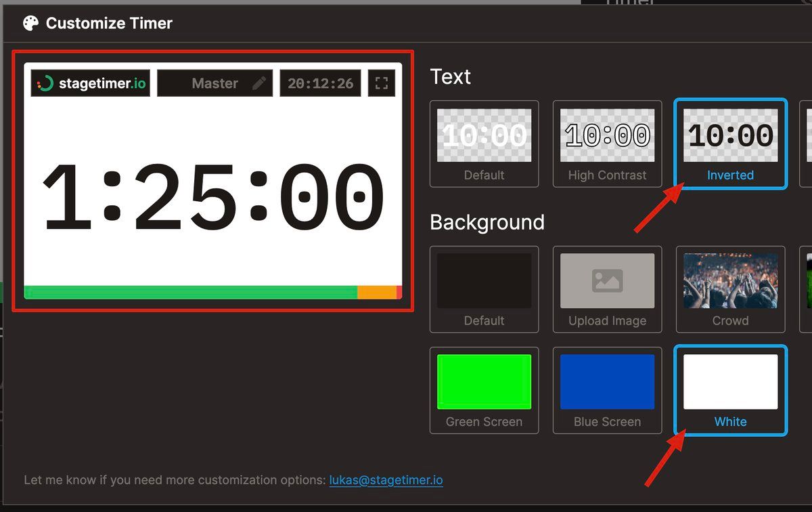Click the pencil edit icon beside Master

[x=259, y=83]
